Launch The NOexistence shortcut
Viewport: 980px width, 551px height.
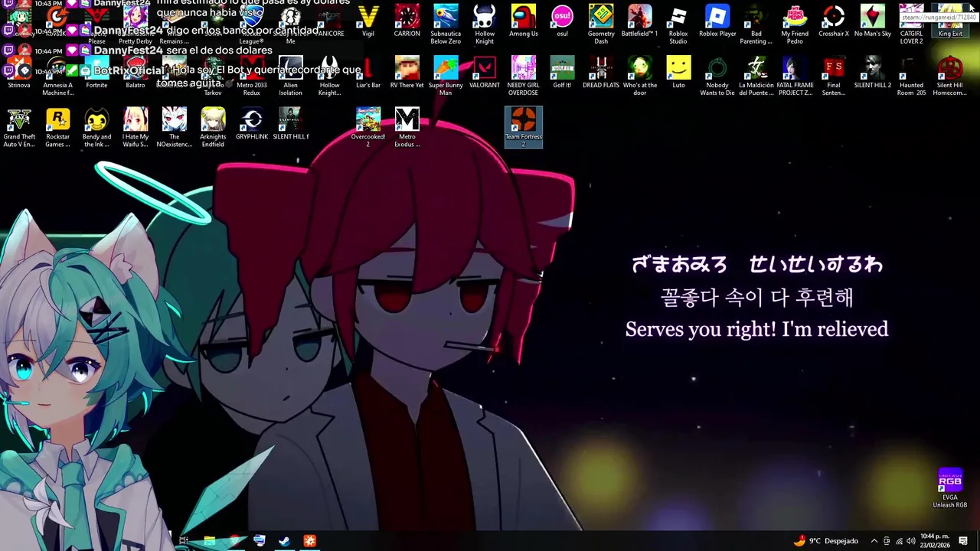click(x=175, y=127)
